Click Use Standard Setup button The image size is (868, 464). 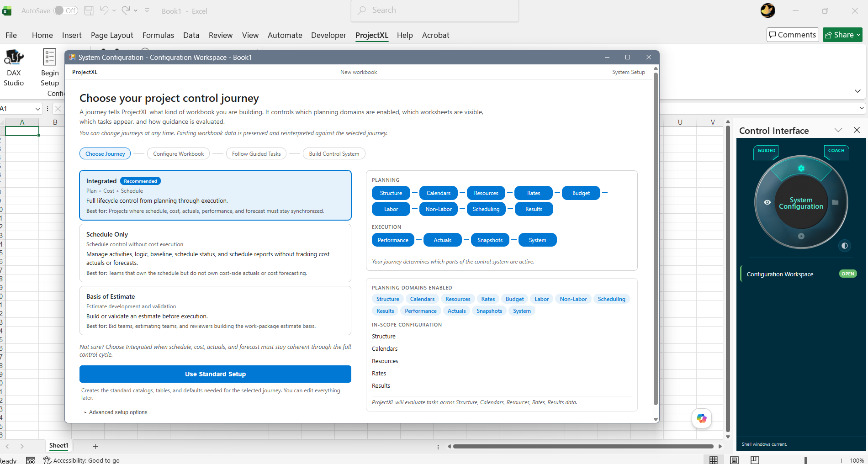tap(215, 374)
